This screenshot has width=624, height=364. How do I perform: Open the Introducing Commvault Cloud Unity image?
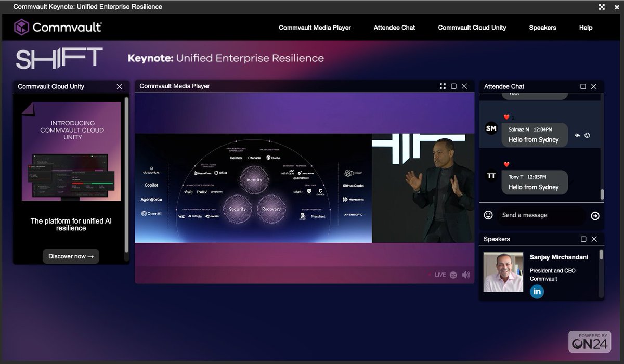pyautogui.click(x=71, y=151)
